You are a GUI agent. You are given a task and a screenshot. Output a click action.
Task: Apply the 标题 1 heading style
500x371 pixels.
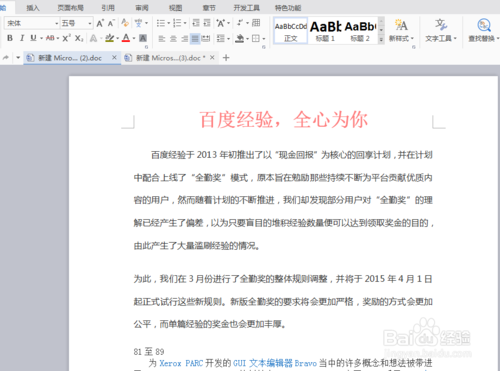[x=325, y=31]
